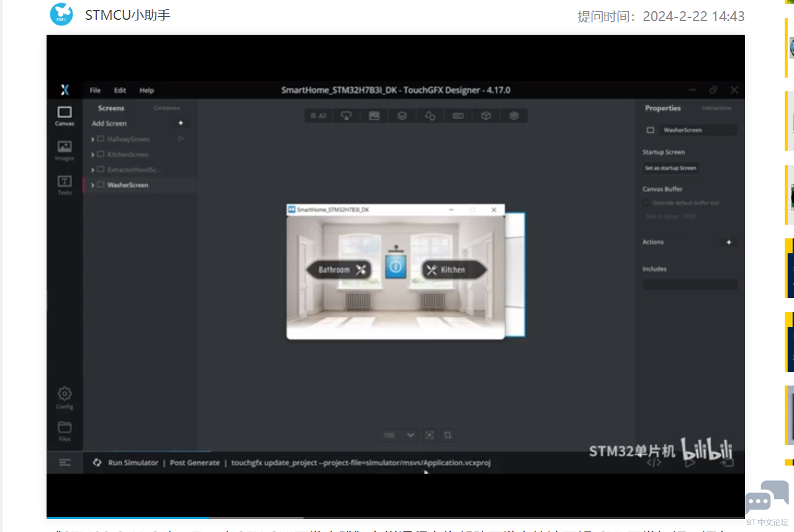The height and width of the screenshot is (532, 794).
Task: Click Add Screen label
Action: [109, 124]
